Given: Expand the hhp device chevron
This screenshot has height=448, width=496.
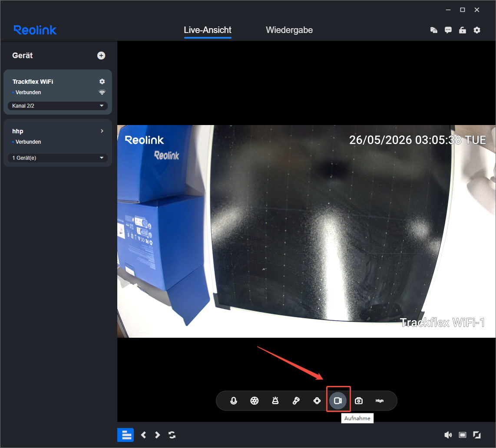Looking at the screenshot, I should [102, 131].
